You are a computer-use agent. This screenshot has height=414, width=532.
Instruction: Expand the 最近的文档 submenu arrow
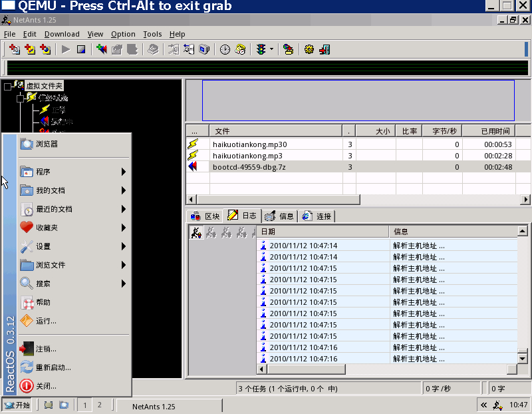click(x=124, y=209)
